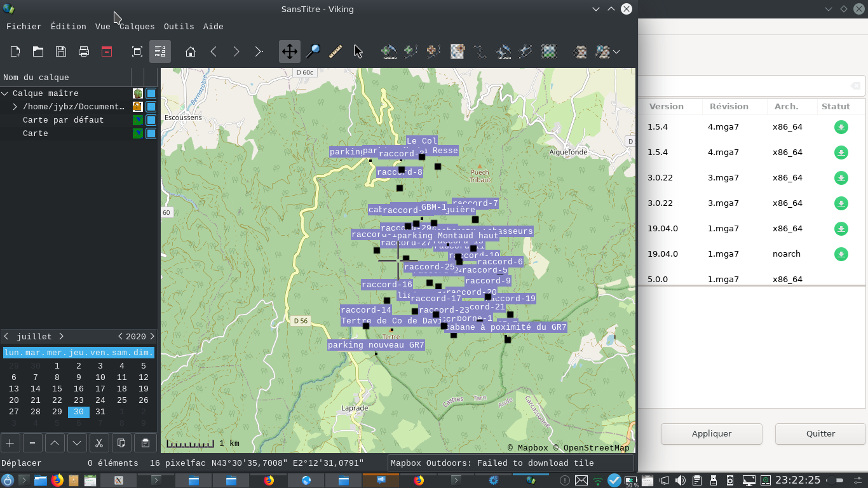This screenshot has width=868, height=488.
Task: Click the Print toolbar icon
Action: (x=84, y=51)
